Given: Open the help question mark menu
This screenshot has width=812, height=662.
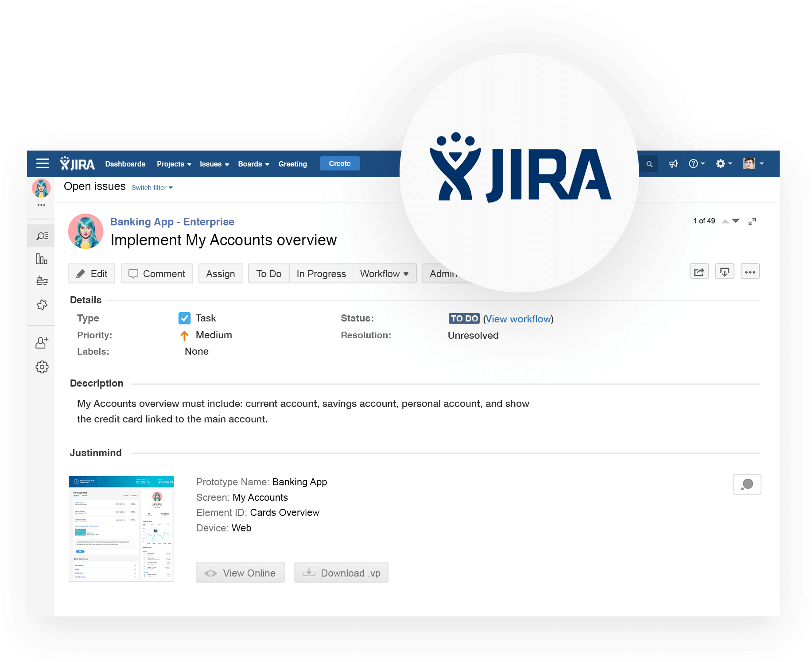Looking at the screenshot, I should (x=696, y=164).
